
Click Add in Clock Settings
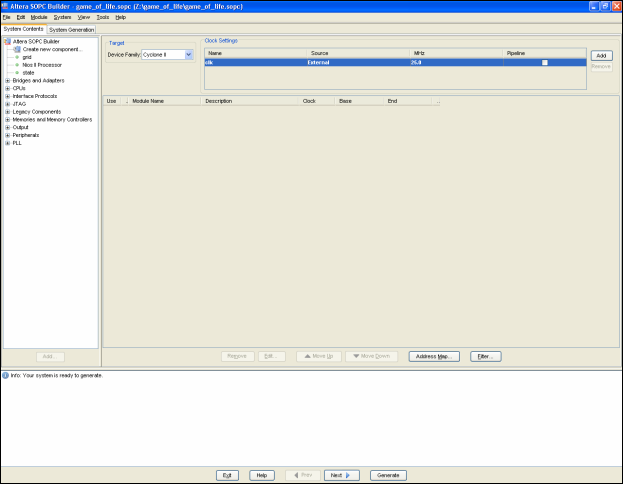coord(601,56)
